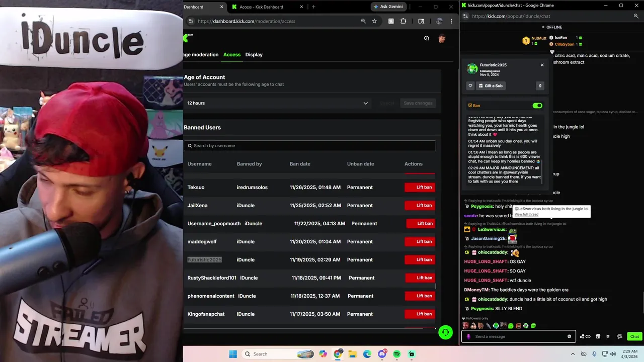Click Send a message input
Image resolution: width=644 pixels, height=362 pixels.
tap(518, 336)
